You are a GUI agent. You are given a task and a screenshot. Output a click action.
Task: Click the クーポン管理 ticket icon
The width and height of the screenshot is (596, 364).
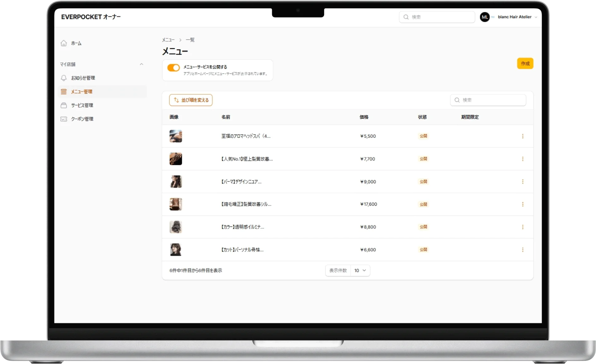[64, 119]
